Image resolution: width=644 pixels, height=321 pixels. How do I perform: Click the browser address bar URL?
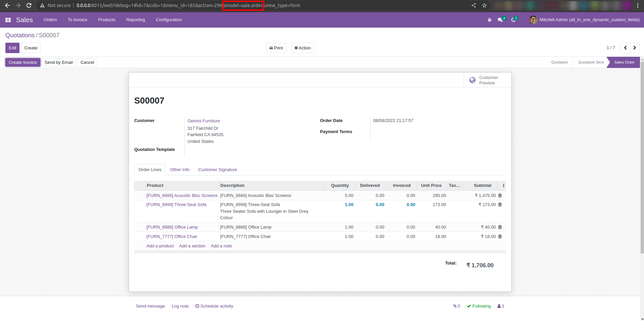coord(188,5)
